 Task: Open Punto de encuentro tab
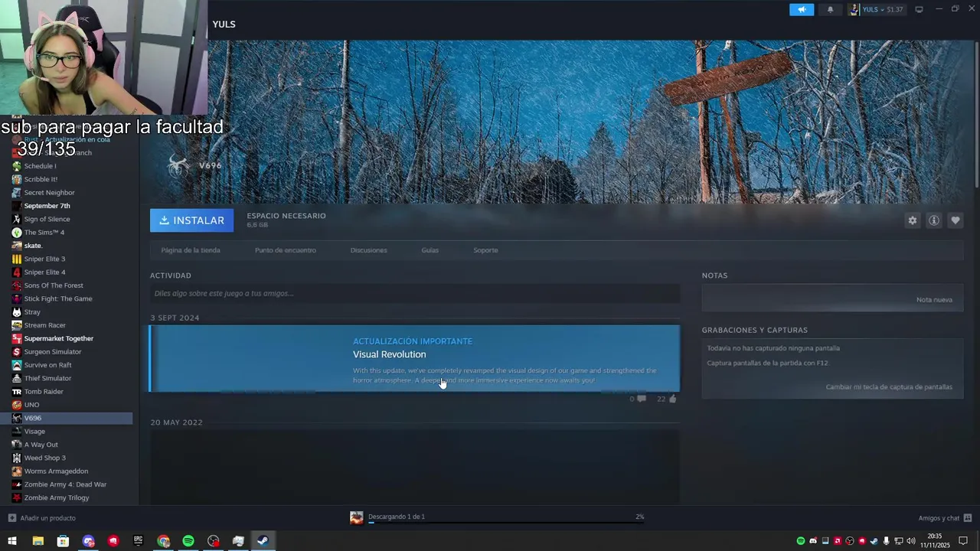(285, 250)
